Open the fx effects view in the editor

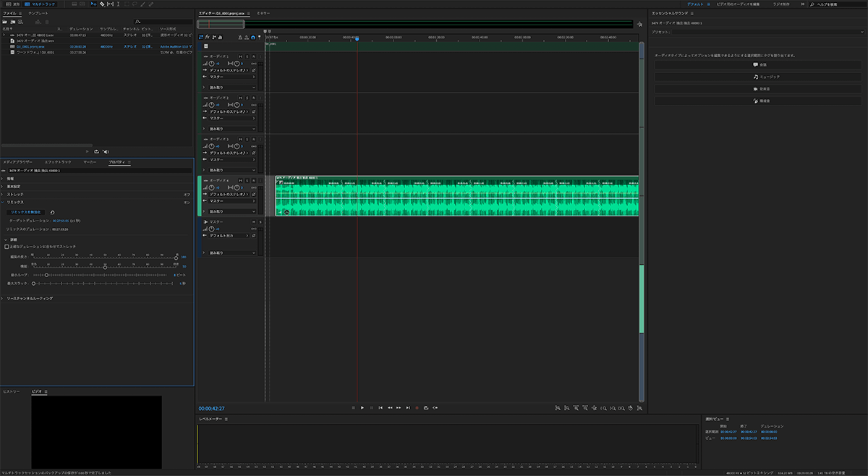(208, 37)
